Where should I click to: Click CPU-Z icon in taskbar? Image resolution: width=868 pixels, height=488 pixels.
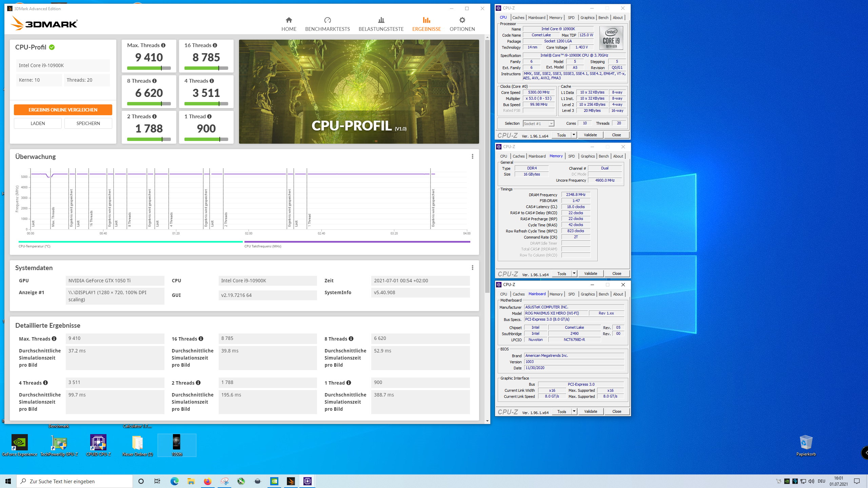tap(308, 481)
